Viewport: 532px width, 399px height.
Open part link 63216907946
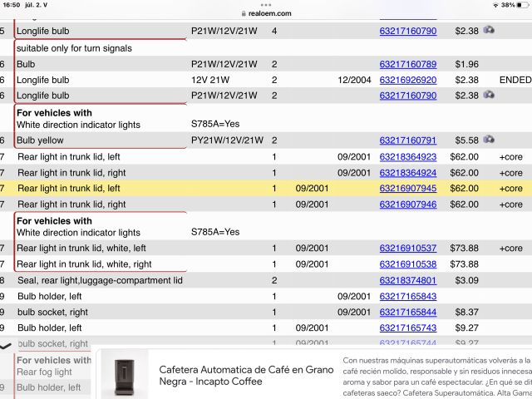click(407, 204)
